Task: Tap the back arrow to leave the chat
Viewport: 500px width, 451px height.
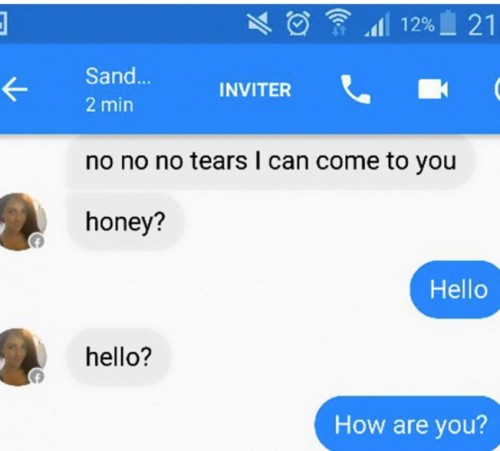Action: [14, 89]
